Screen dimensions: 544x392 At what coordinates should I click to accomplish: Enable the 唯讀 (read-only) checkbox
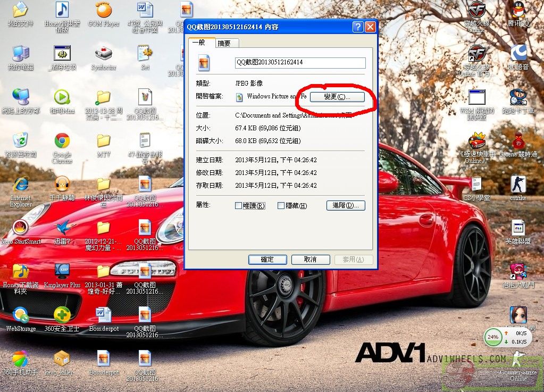[239, 206]
